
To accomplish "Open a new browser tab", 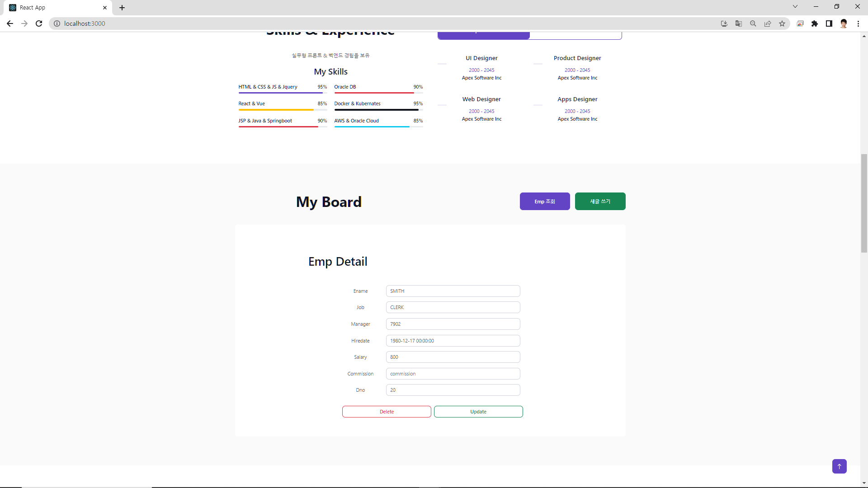I will coord(122,8).
